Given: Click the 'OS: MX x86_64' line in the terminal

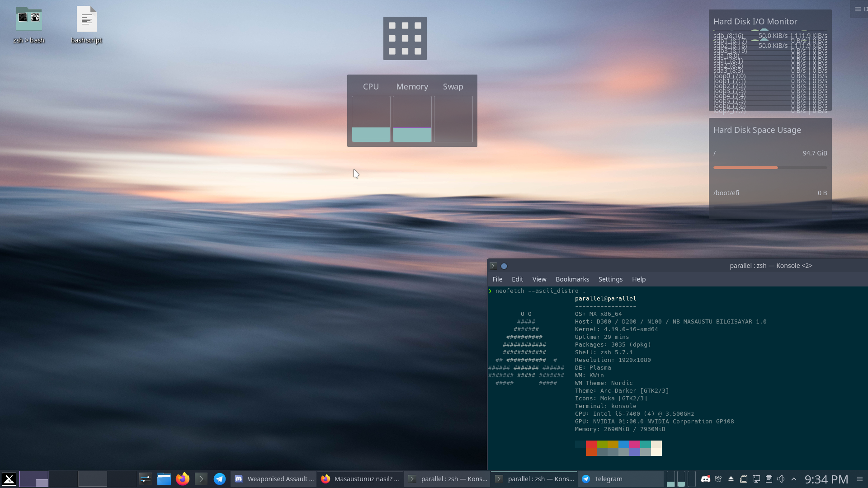Looking at the screenshot, I should [x=599, y=314].
